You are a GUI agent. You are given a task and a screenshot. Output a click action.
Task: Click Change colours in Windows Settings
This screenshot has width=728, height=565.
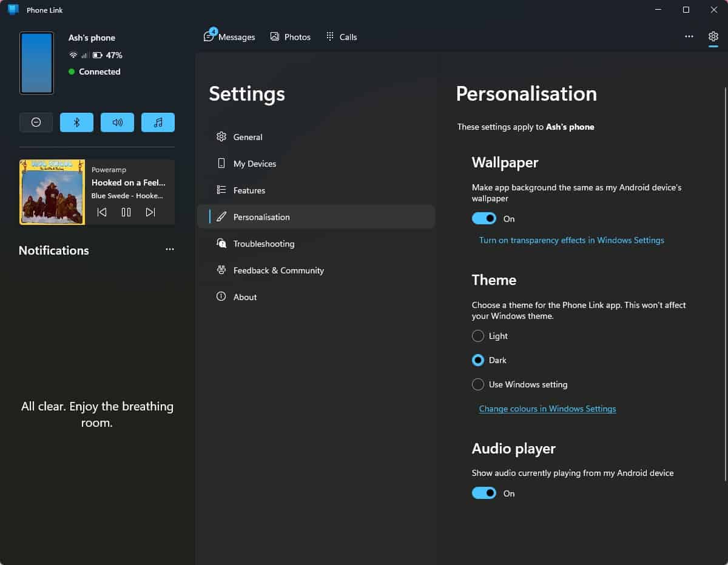click(547, 409)
